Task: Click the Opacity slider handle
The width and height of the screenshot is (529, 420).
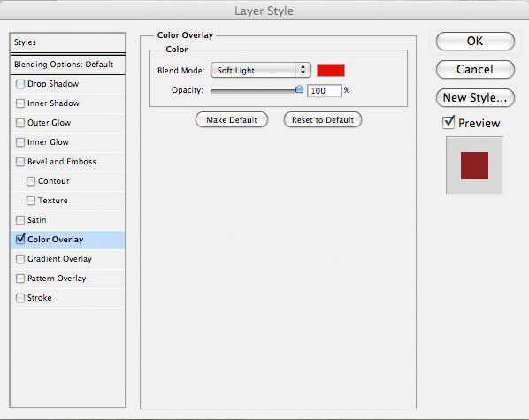Action: pyautogui.click(x=299, y=89)
